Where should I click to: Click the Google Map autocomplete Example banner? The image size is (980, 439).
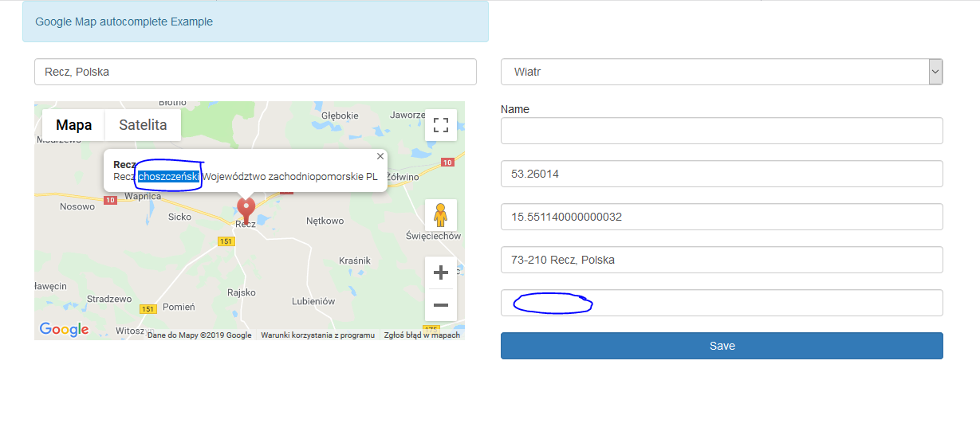coord(255,22)
